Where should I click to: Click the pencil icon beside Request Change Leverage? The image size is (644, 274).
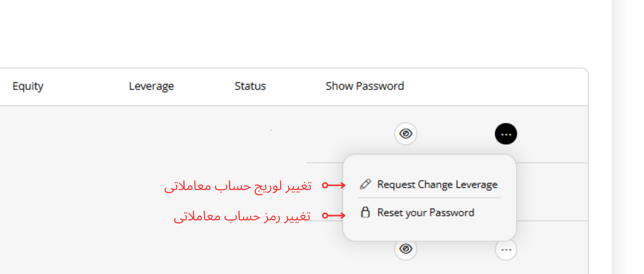coord(365,184)
